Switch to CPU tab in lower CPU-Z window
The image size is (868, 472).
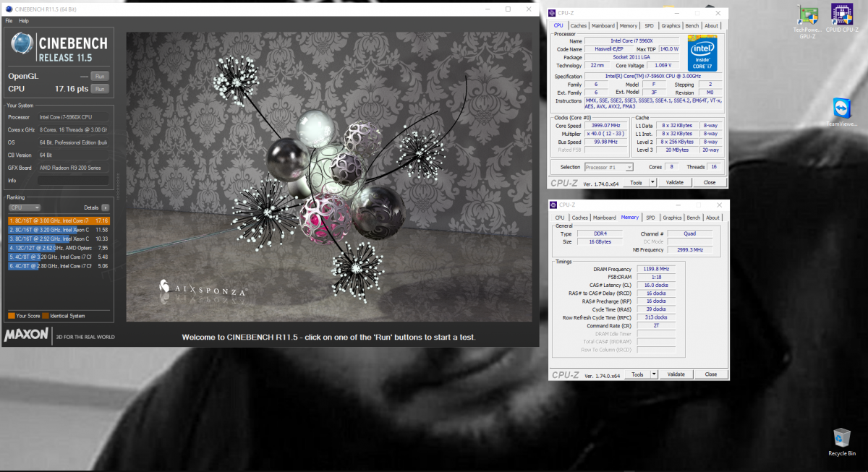click(560, 218)
